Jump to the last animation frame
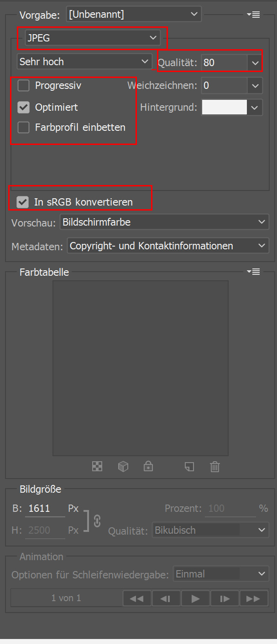 click(253, 598)
